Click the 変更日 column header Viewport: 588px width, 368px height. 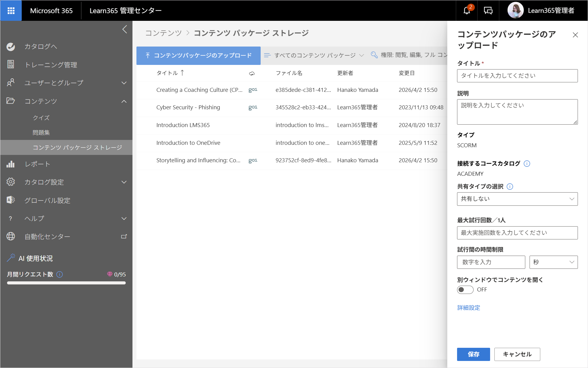tap(407, 73)
